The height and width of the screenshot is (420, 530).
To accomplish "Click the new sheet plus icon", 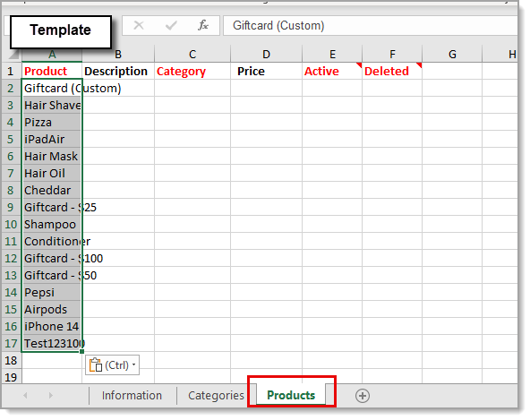I will (363, 395).
